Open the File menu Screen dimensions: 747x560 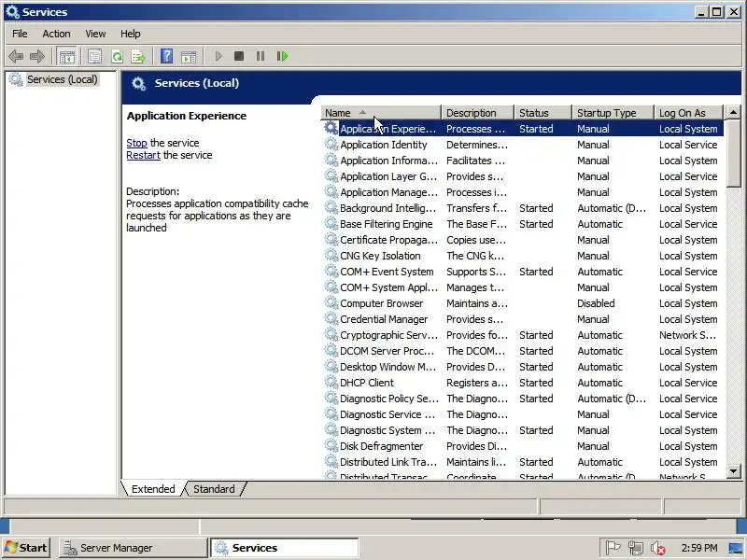pyautogui.click(x=20, y=34)
